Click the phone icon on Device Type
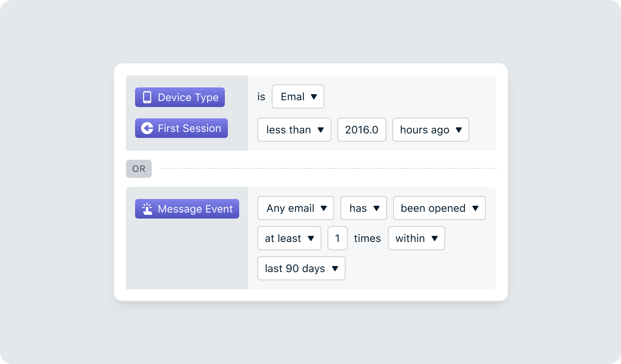 [147, 97]
